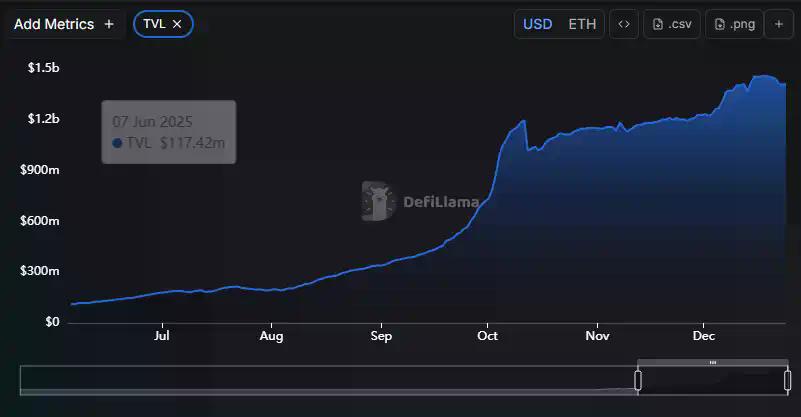Click the 07 Jun 2025 tooltip box
801x417 pixels.
tap(169, 132)
